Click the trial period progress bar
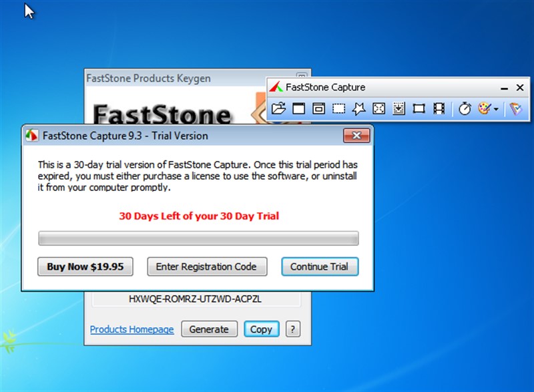This screenshot has height=392, width=534. pyautogui.click(x=198, y=238)
